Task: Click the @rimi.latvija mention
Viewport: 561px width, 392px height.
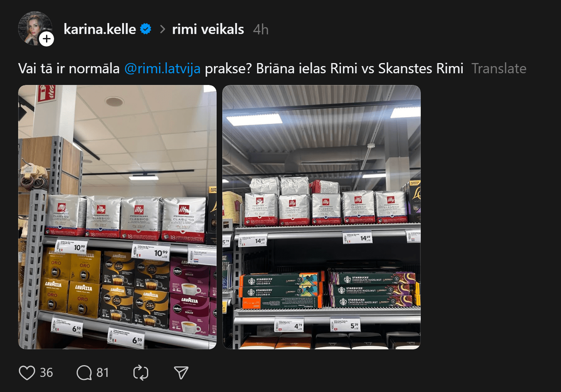Action: tap(162, 69)
